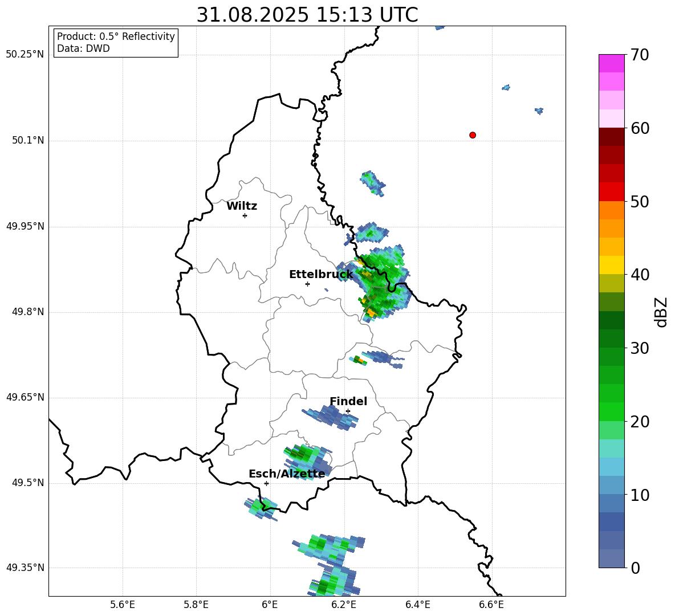Click the radar echo next to Findel

tap(331, 417)
